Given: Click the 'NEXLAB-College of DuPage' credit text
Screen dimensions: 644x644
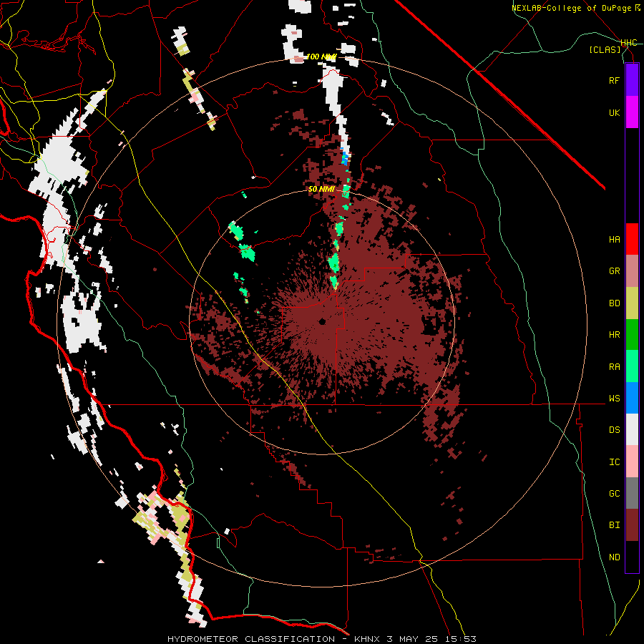Looking at the screenshot, I should pos(572,8).
